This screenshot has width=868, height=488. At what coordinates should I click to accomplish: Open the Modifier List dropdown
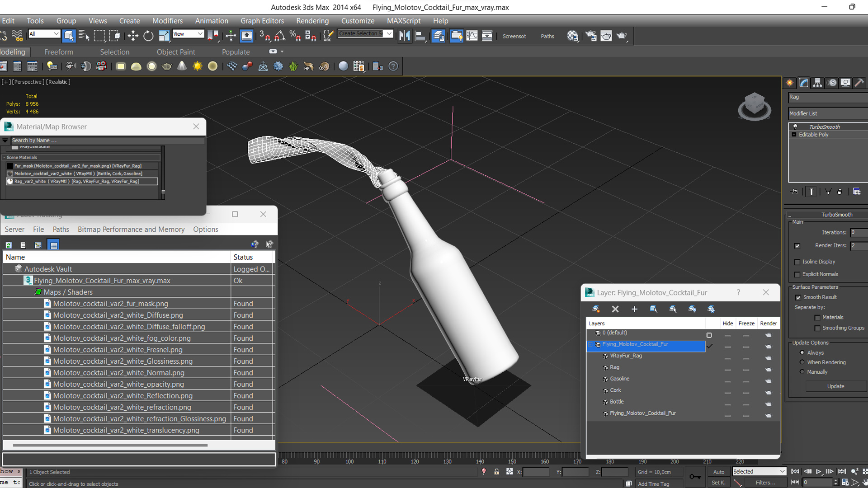pyautogui.click(x=827, y=113)
